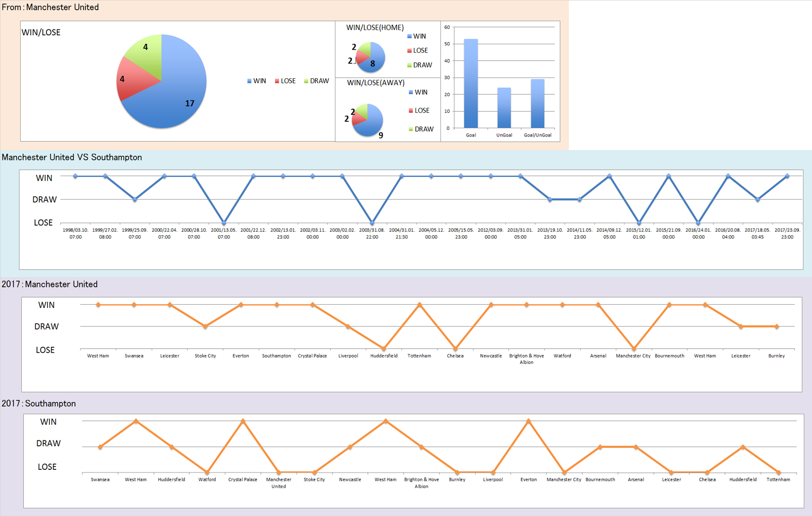Click the green DRAW swatch in main pie legend
Screen dimensions: 812x516
306,81
